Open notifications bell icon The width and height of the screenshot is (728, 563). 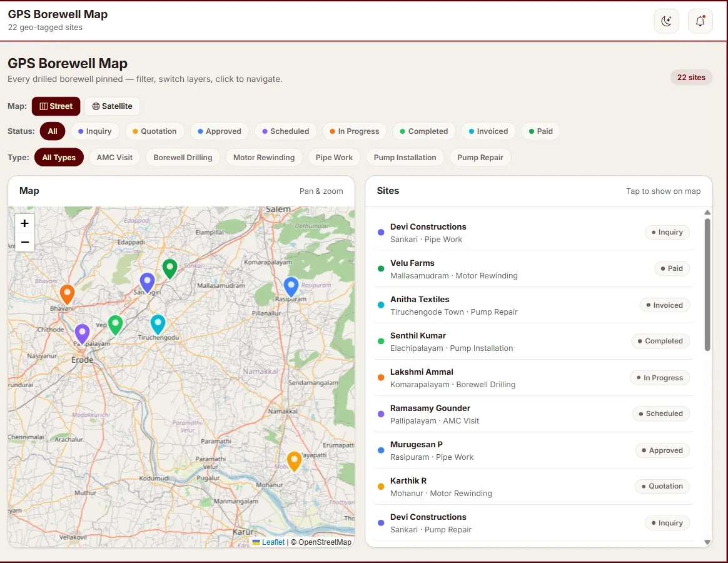700,21
